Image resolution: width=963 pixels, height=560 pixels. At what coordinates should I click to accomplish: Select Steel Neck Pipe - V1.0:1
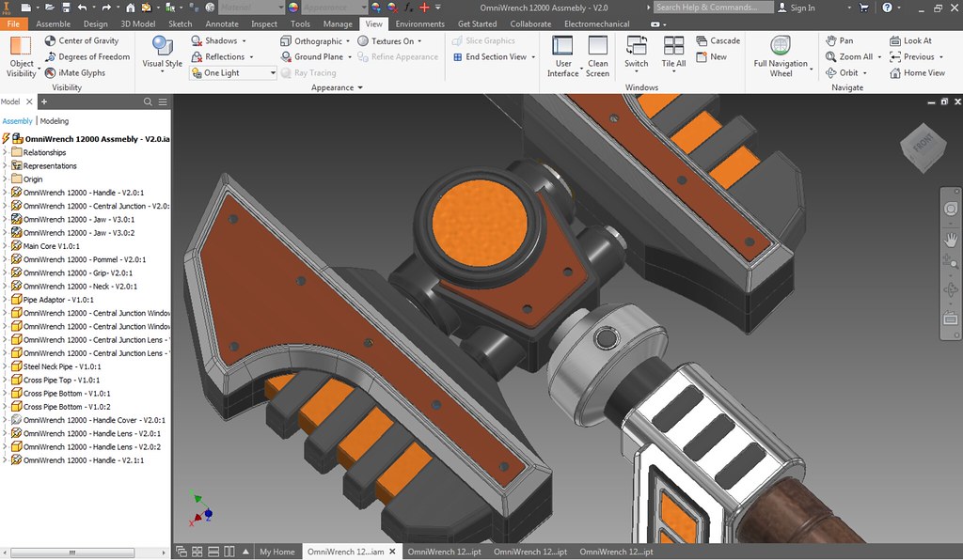point(55,366)
